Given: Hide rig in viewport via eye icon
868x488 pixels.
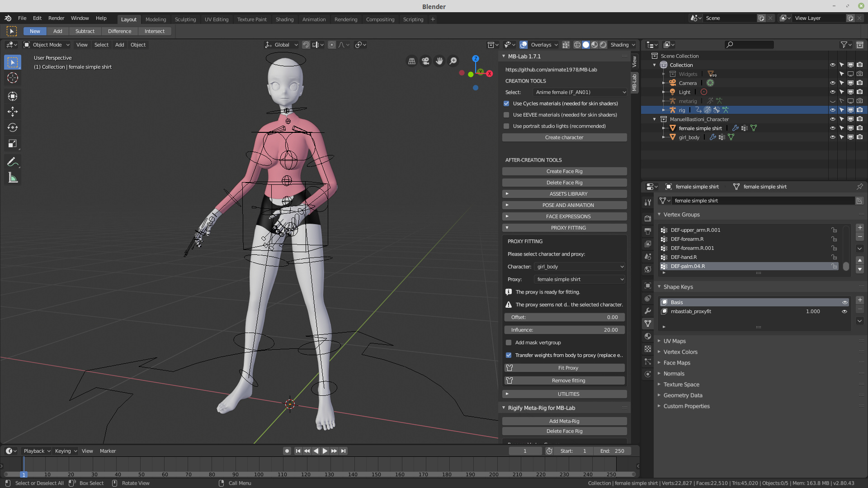Looking at the screenshot, I should point(832,110).
